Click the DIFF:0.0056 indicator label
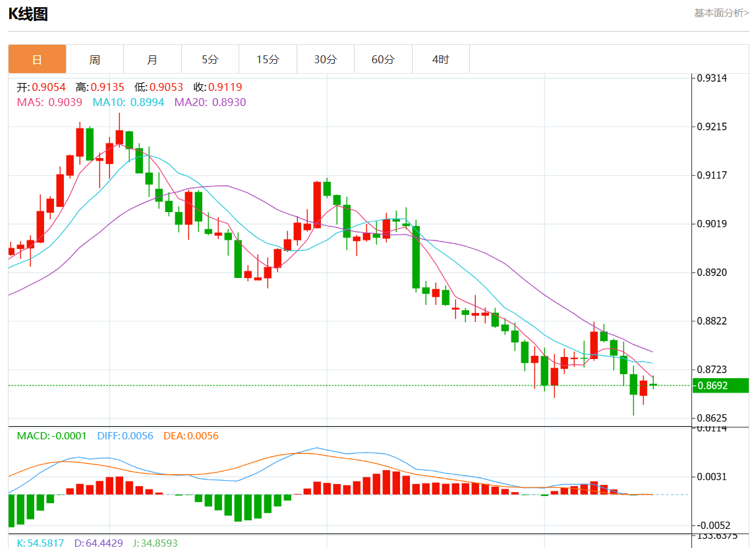 [125, 436]
